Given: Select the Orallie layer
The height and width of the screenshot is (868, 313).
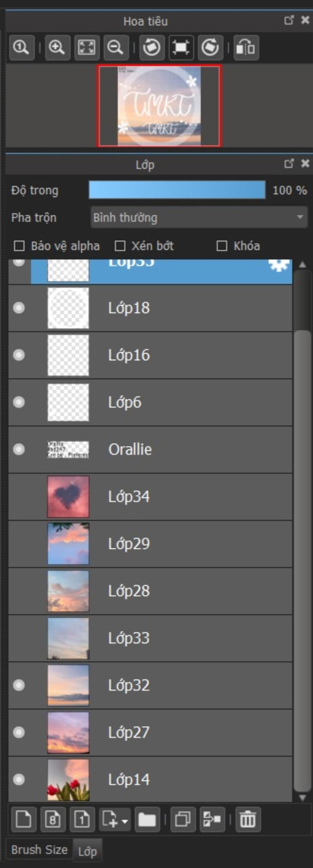Looking at the screenshot, I should coord(150,450).
